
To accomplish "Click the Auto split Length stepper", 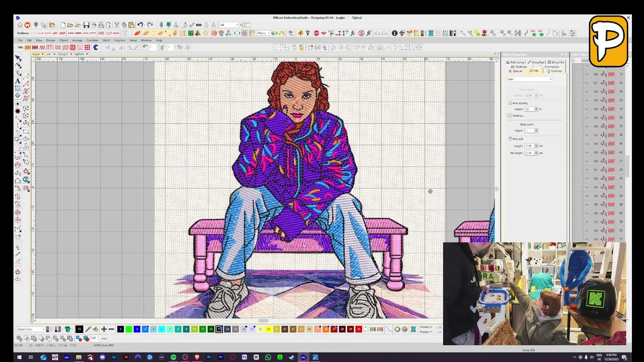I will (536, 146).
